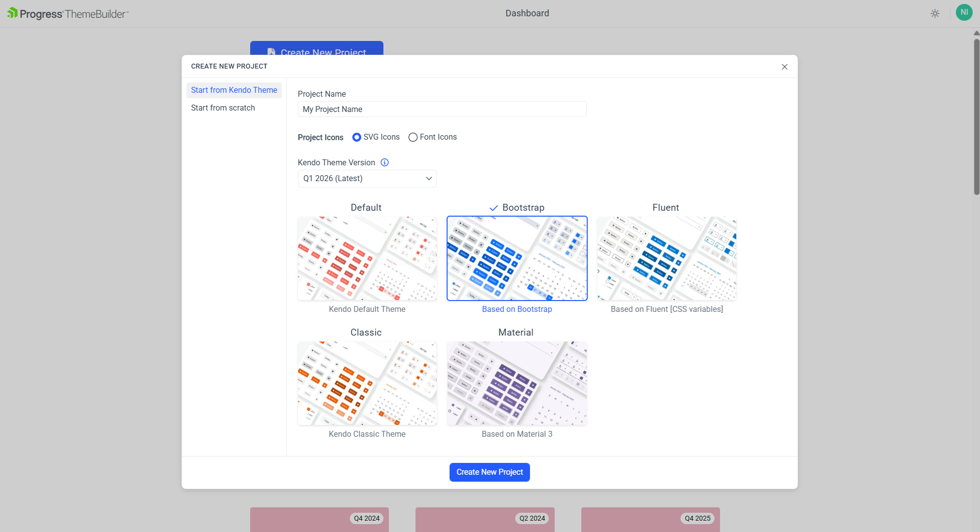Click the checkmark next to Bootstrap

493,208
